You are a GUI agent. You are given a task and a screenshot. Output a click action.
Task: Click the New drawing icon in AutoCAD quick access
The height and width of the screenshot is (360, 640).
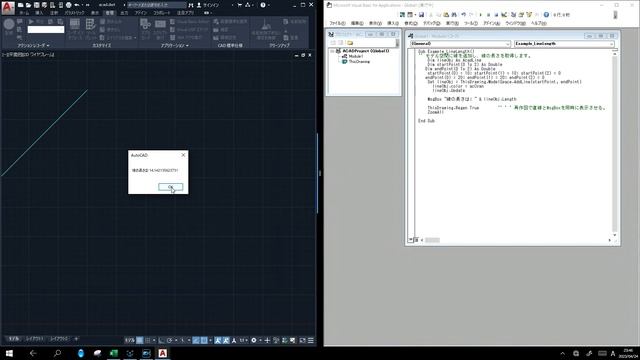(x=20, y=5)
